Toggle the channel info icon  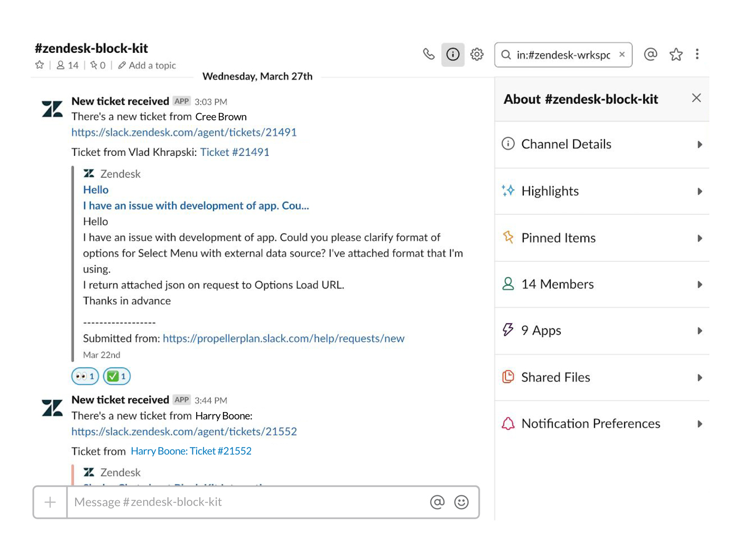(453, 54)
